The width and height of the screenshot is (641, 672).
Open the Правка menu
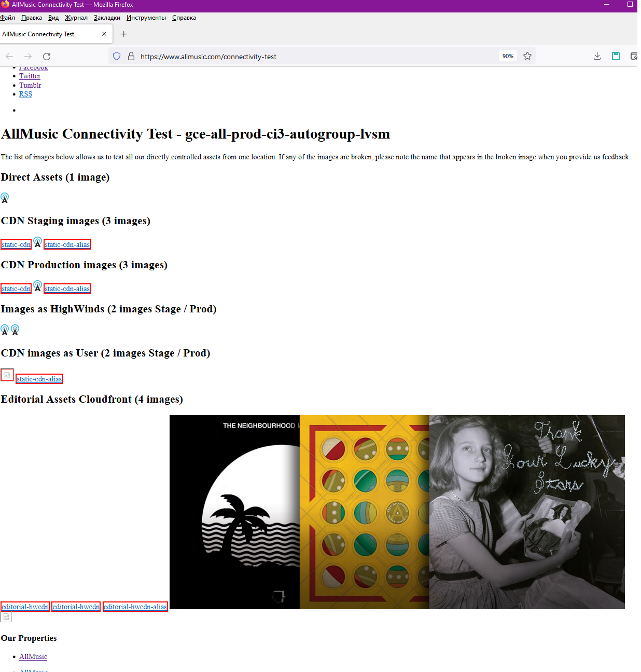tap(32, 18)
